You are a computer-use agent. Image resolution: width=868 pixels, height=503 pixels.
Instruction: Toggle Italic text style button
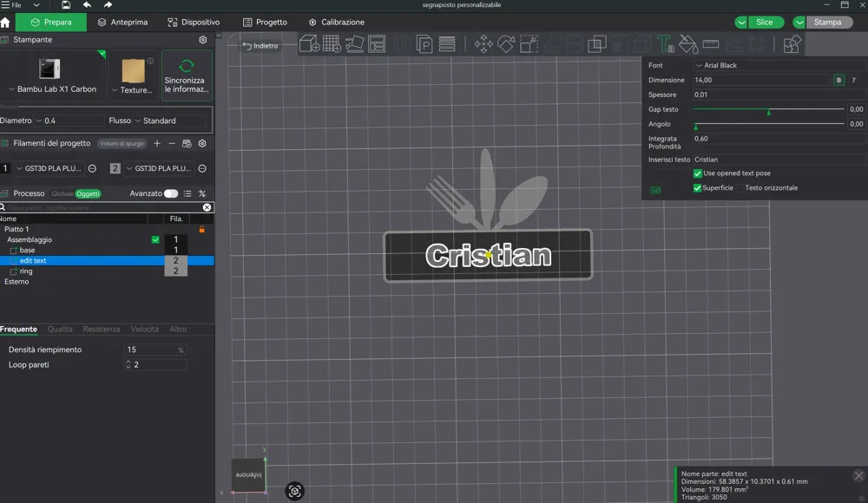pyautogui.click(x=854, y=81)
